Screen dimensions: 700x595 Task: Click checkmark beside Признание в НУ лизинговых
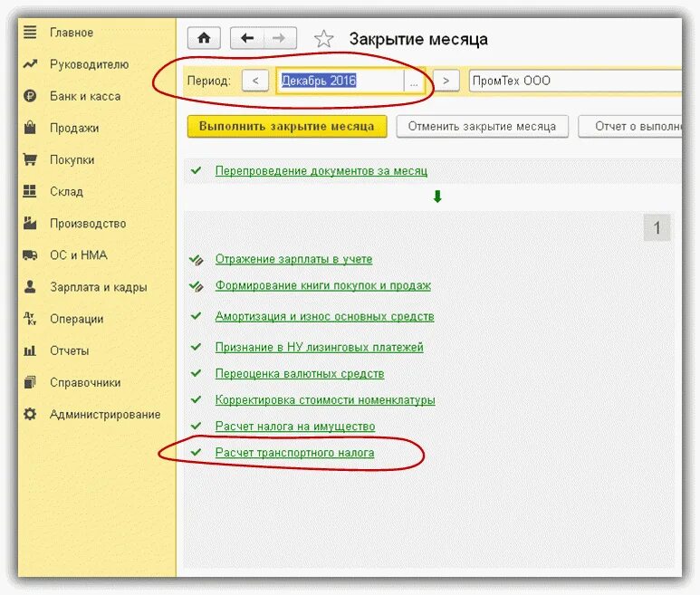(196, 347)
